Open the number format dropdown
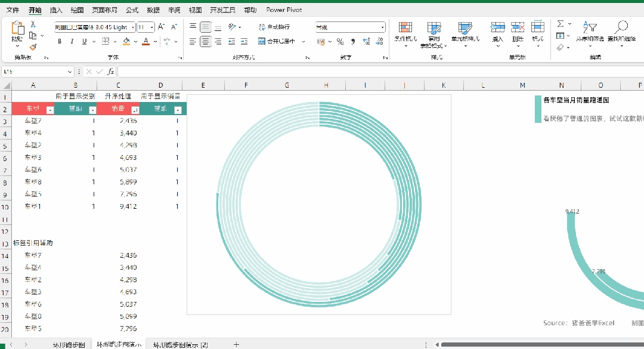Viewport: 644px width, 349px height. [x=382, y=27]
